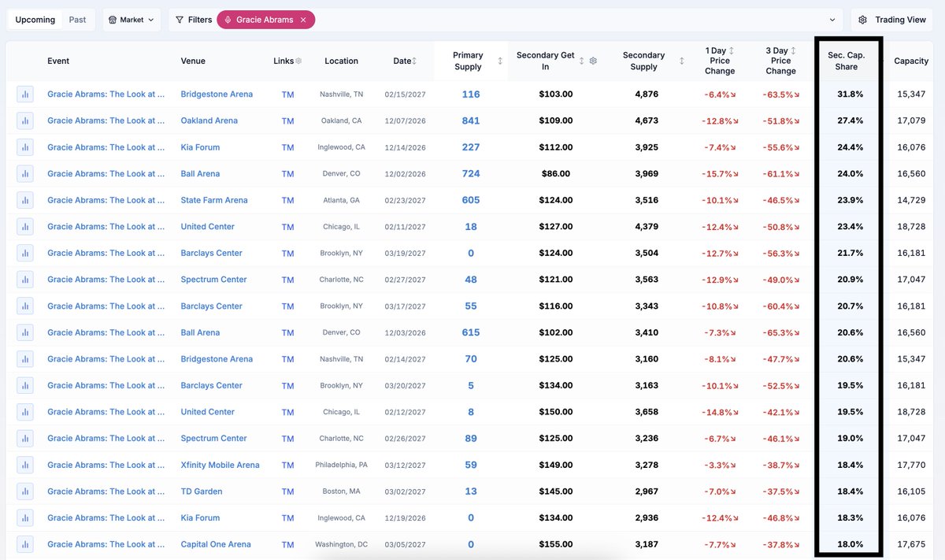The image size is (945, 560).
Task: Open State Farm Arena venue link
Action: coord(214,201)
